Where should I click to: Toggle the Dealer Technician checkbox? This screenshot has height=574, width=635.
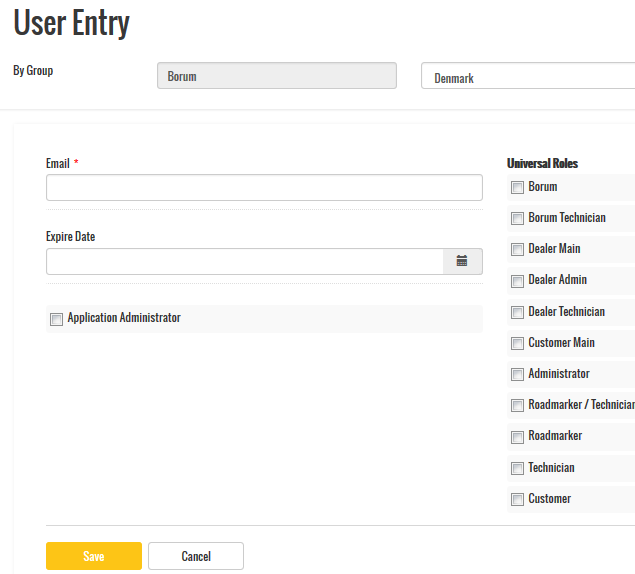click(517, 313)
